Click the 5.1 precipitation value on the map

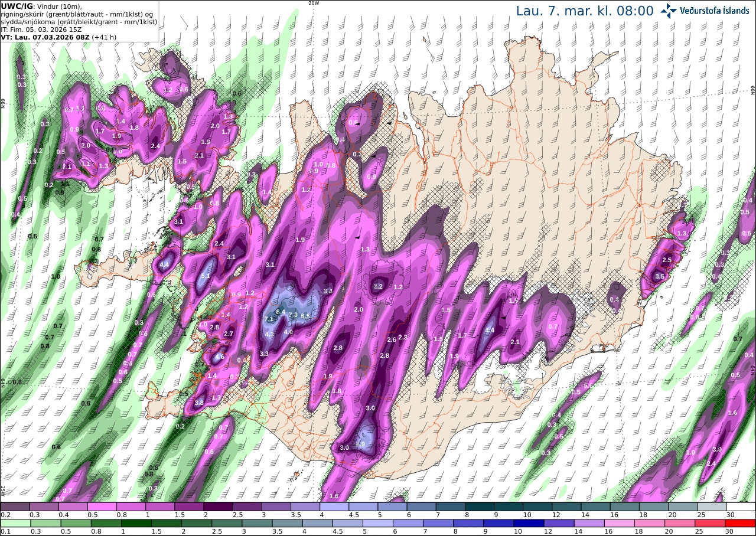pos(206,276)
